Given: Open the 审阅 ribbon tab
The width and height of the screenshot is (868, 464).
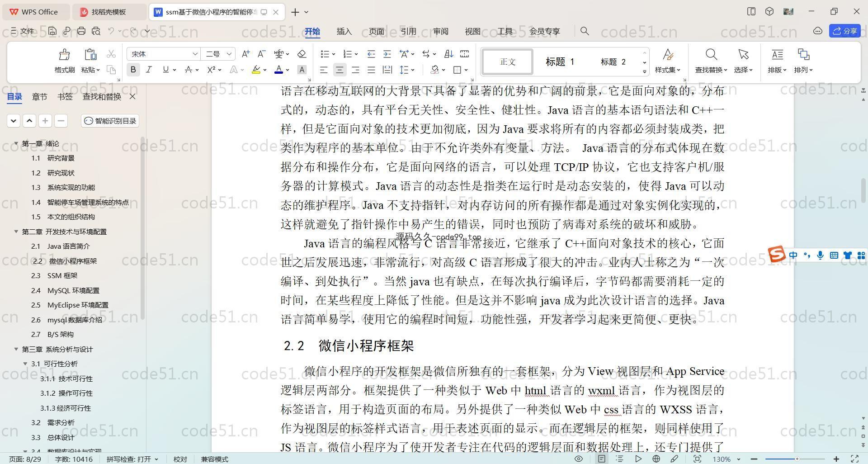Looking at the screenshot, I should click(x=440, y=31).
